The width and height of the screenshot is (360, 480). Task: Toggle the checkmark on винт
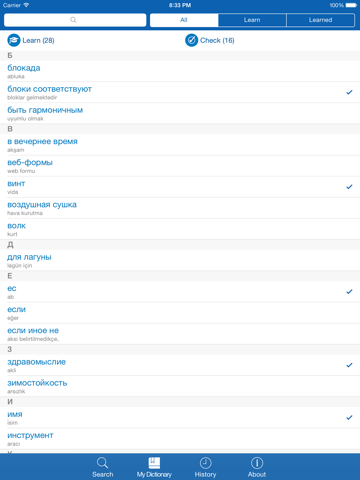(x=349, y=187)
